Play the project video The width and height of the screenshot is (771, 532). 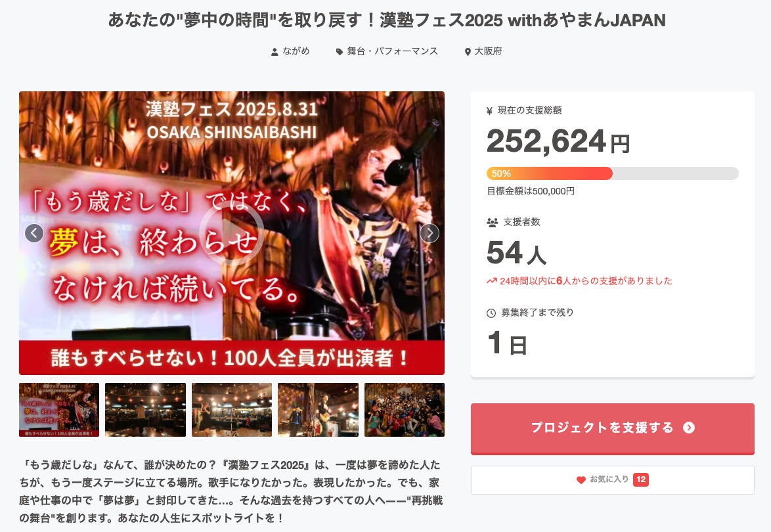pos(231,233)
